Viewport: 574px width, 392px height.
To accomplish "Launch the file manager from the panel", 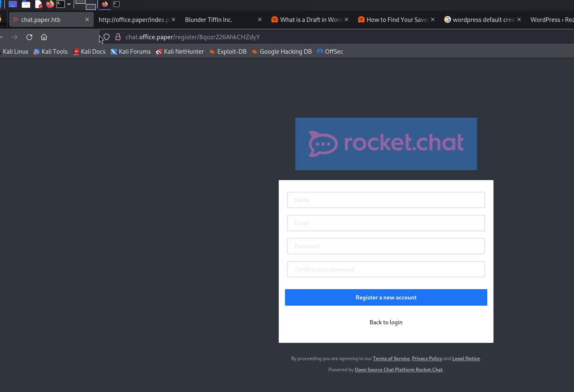I will pos(26,5).
